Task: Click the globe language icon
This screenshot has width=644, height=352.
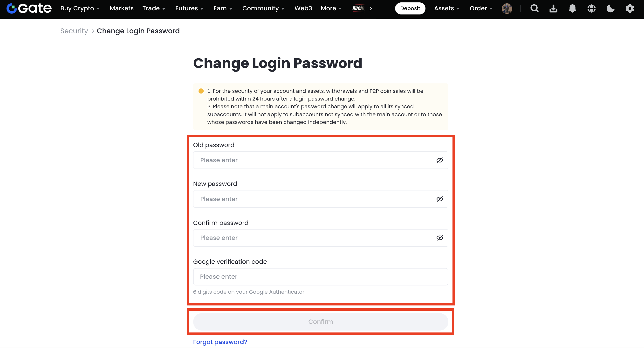Action: click(591, 8)
